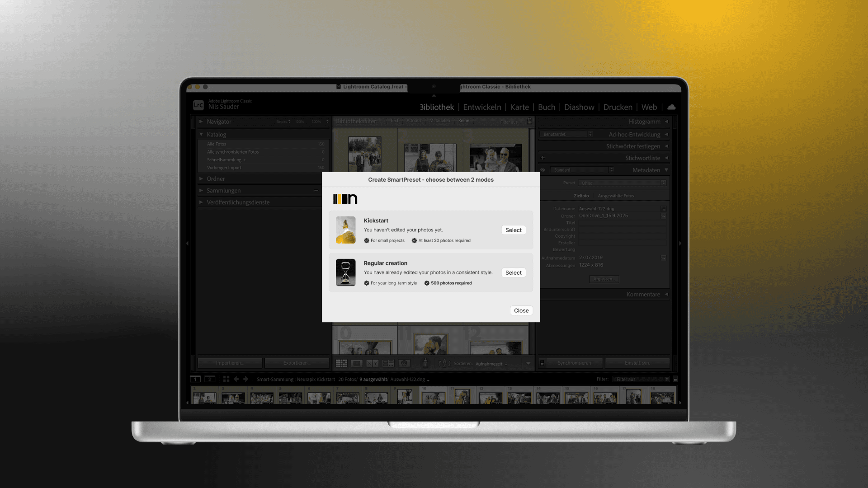This screenshot has height=488, width=868.
Task: Select the Painter spray can tool
Action: pos(425,363)
